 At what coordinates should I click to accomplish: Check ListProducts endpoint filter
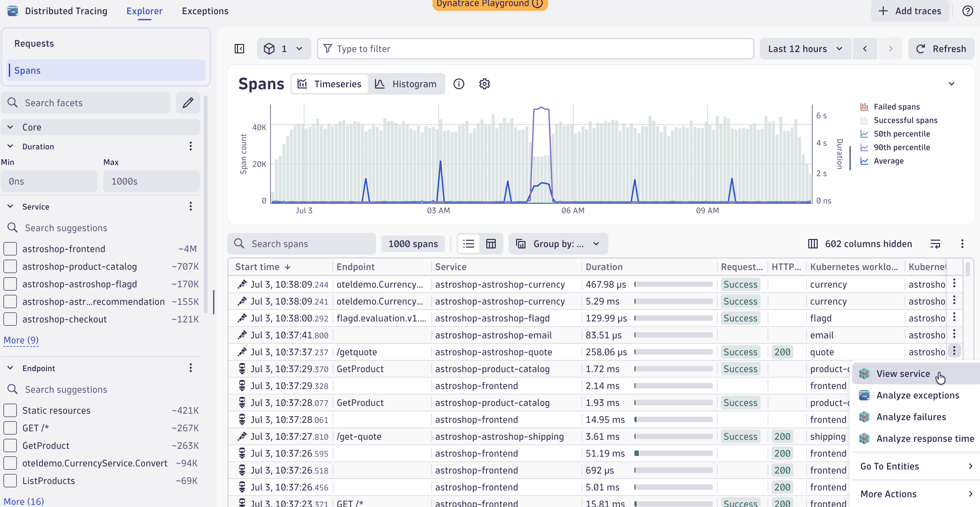(x=10, y=481)
